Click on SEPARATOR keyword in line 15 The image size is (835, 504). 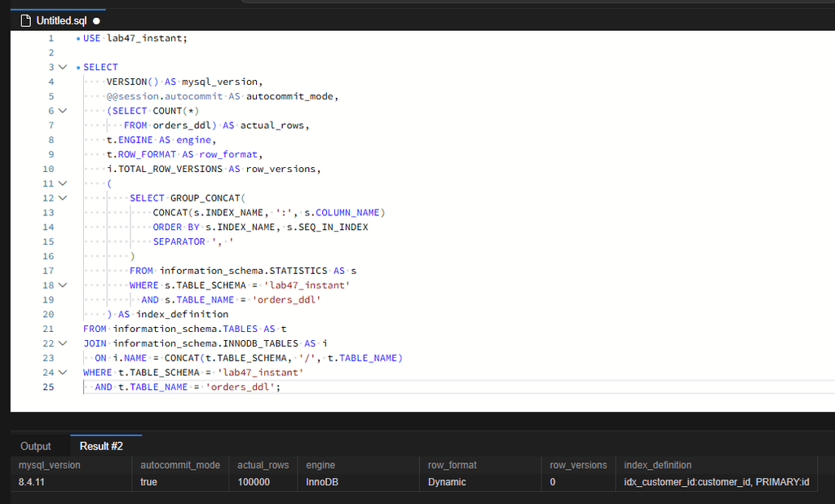pos(179,242)
